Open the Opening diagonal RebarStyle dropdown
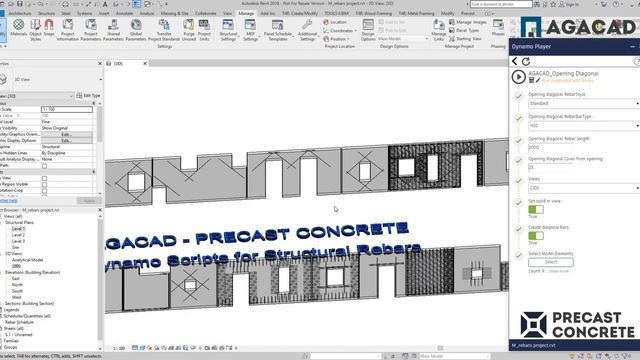 (x=584, y=104)
